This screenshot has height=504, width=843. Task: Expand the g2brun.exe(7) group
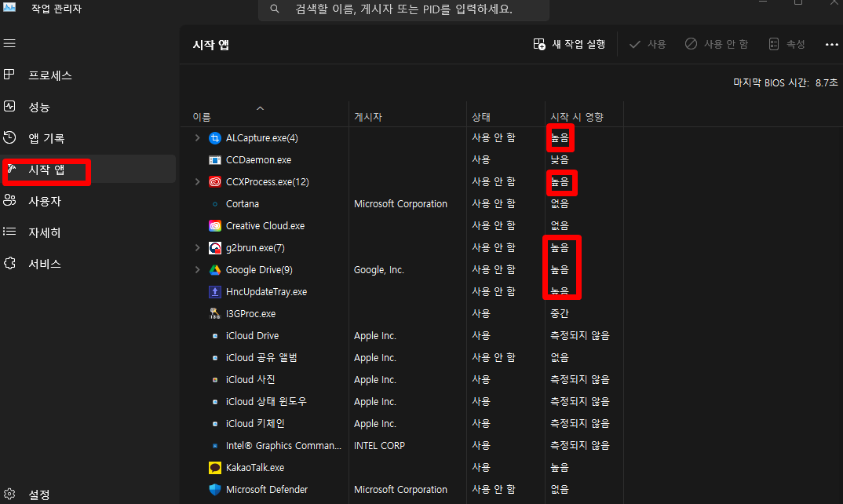(x=197, y=247)
